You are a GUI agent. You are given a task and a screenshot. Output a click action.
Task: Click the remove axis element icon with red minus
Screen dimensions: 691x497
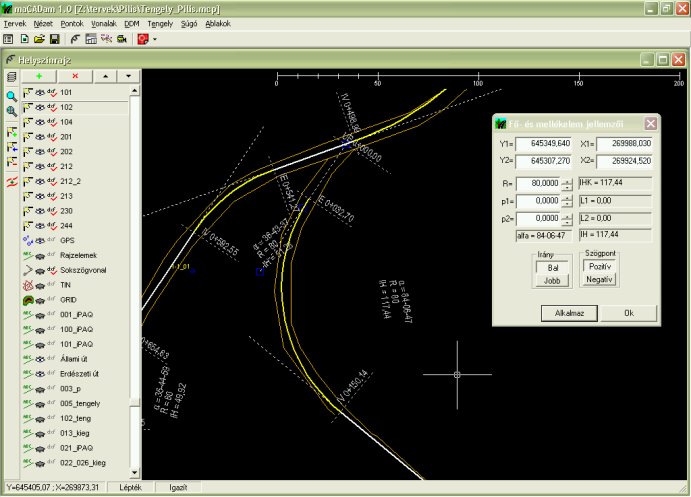[x=11, y=162]
